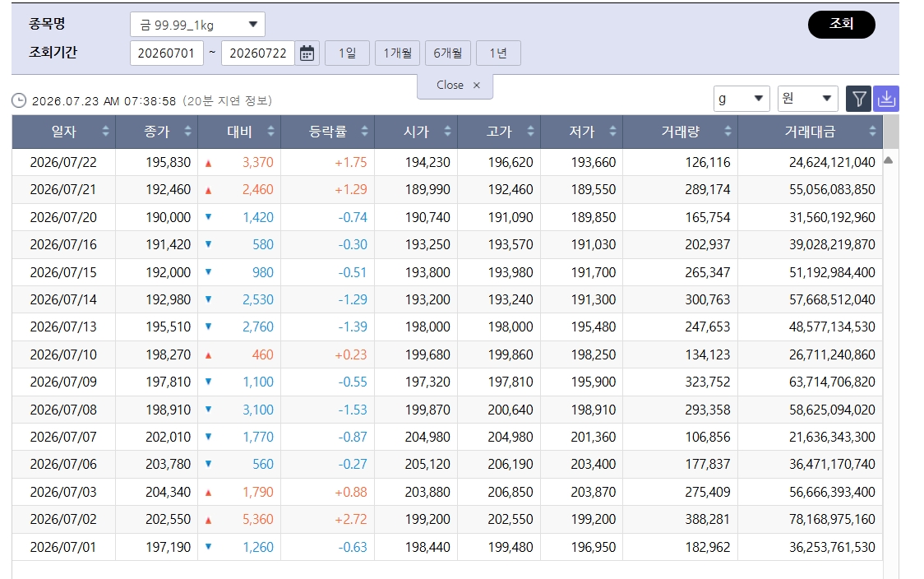Click date cell 2026/07/22

click(x=63, y=162)
